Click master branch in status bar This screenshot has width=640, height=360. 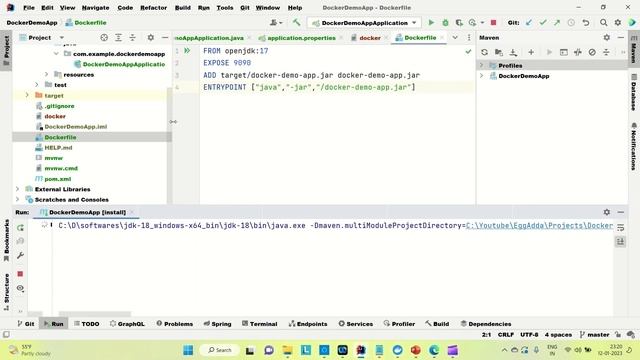pyautogui.click(x=594, y=334)
